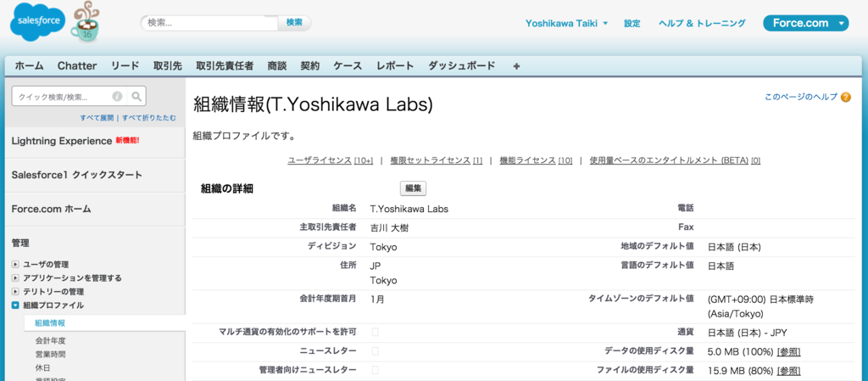Click the 1月 fiscal year start value
This screenshot has width=868, height=381.
[x=377, y=300]
